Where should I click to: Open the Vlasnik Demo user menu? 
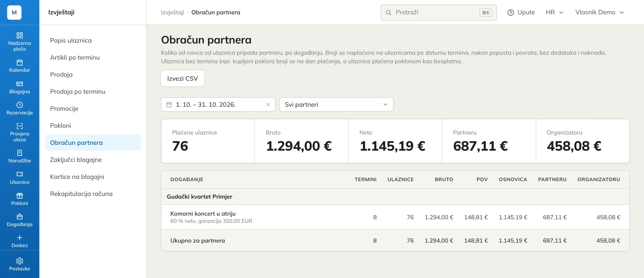pos(600,12)
